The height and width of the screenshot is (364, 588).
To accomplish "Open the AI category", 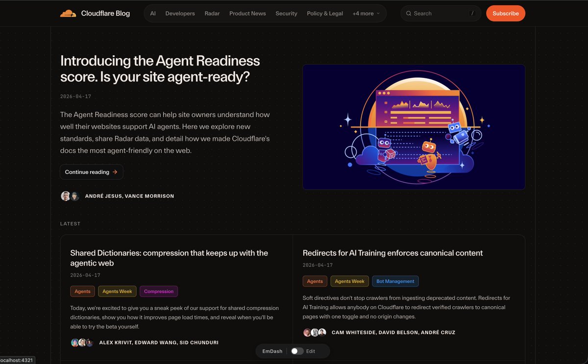I will click(x=153, y=14).
